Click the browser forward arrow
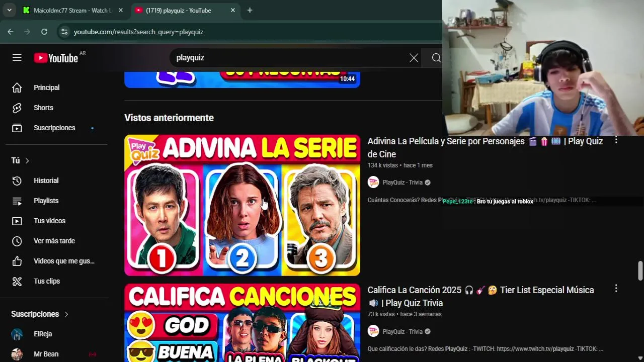 coord(27,32)
